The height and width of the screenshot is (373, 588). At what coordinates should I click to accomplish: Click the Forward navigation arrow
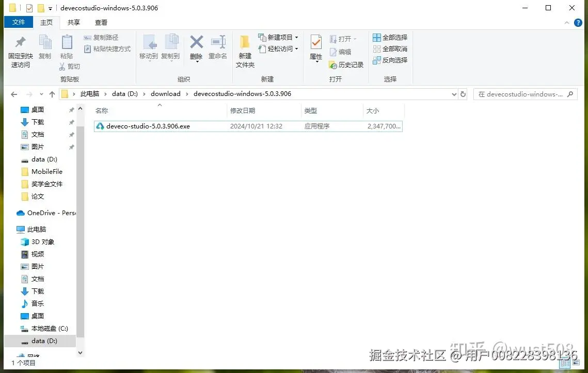[x=29, y=94]
